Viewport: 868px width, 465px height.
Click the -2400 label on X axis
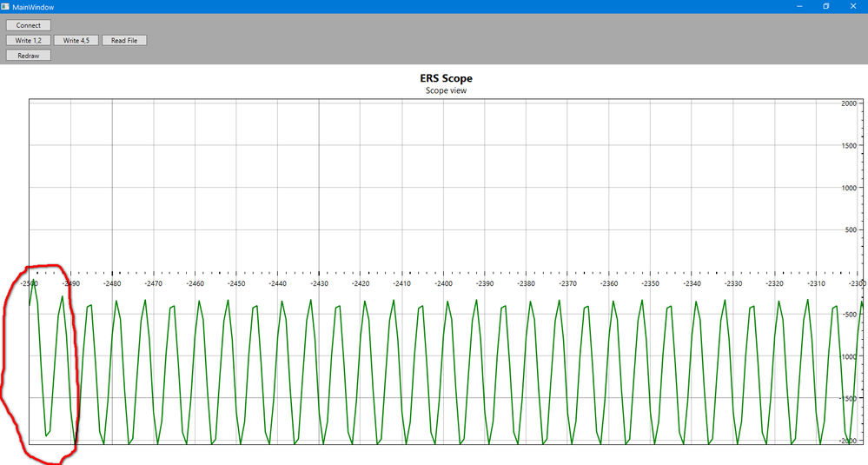[x=443, y=283]
